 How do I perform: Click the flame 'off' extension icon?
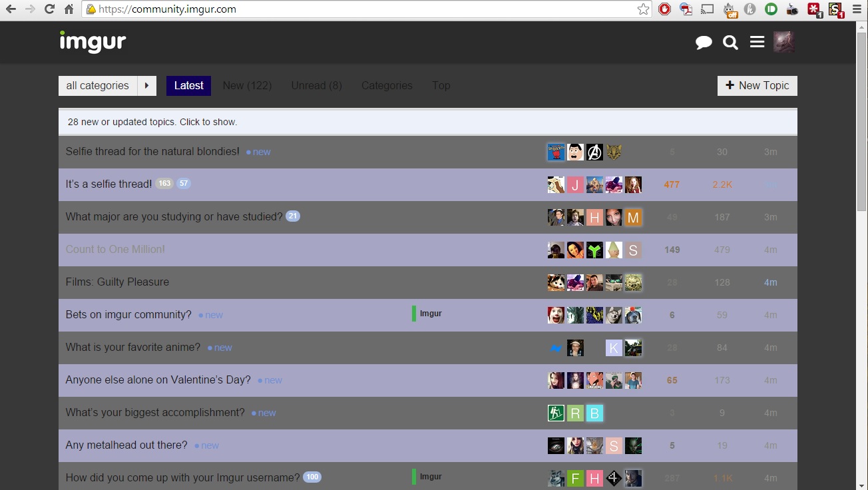click(x=730, y=9)
